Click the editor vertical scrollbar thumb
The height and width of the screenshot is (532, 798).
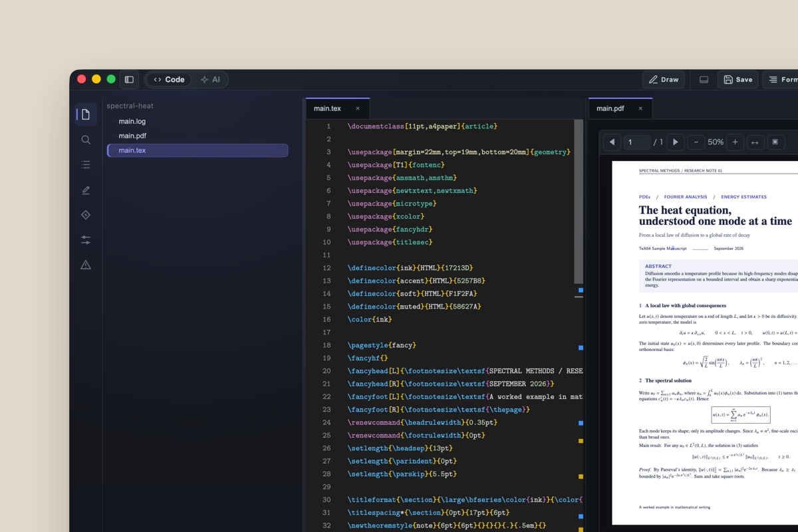pos(579,201)
